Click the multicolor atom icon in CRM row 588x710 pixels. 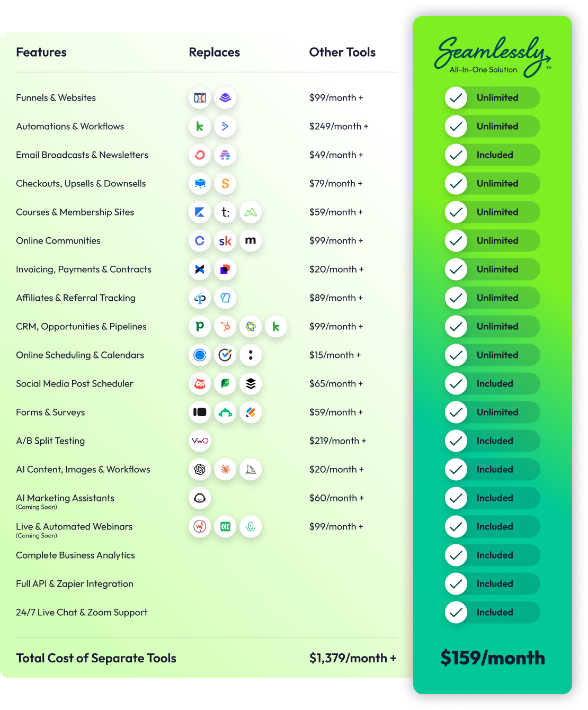(x=251, y=327)
